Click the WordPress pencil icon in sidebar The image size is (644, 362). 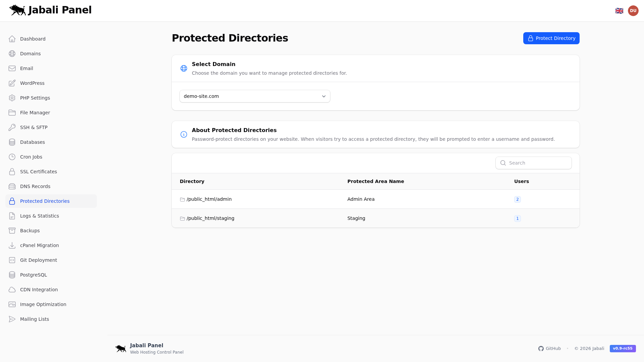point(12,83)
